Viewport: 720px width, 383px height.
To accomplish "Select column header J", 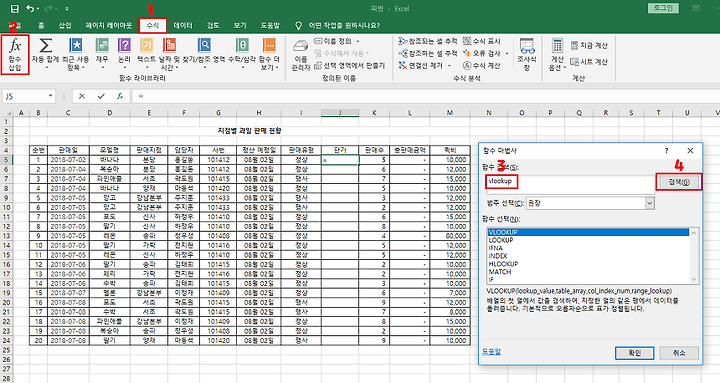I will tap(340, 113).
